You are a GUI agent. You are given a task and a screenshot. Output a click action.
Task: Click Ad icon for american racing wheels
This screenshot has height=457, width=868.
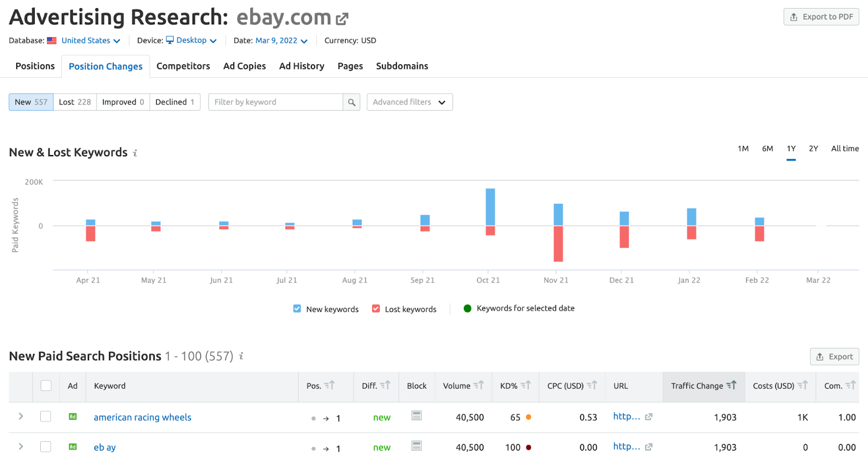(x=73, y=416)
